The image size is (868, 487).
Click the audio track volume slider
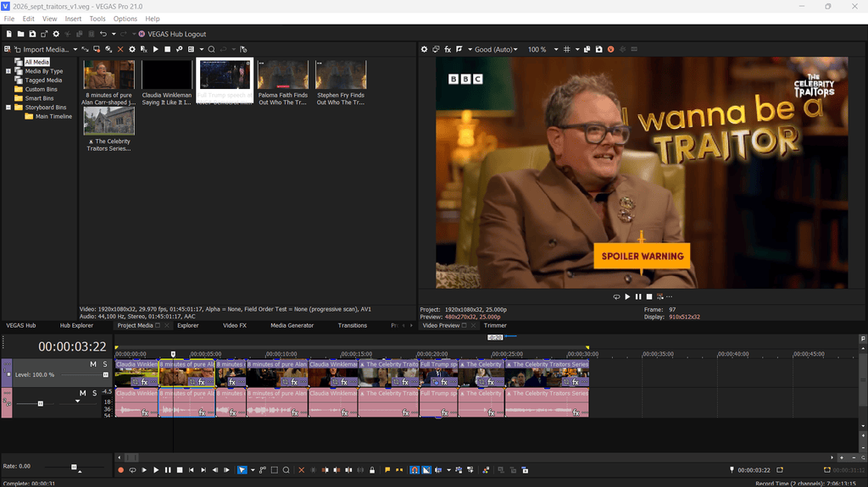tap(41, 403)
